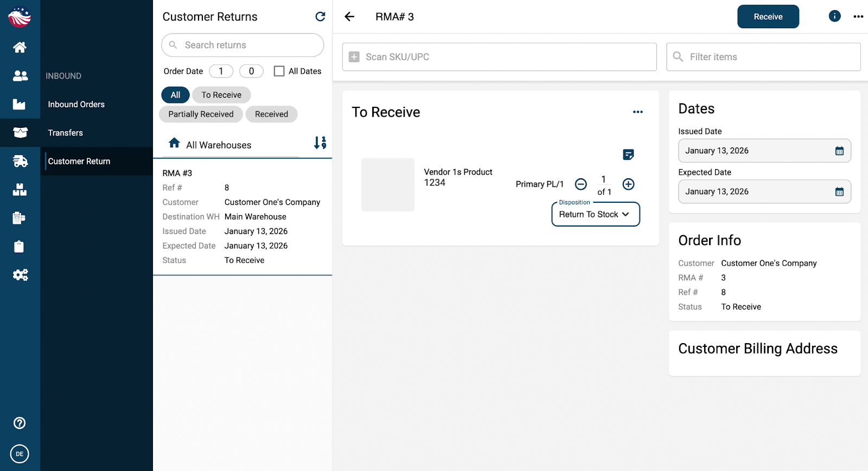Open the users (people) section icon
This screenshot has height=471, width=868.
[20, 76]
